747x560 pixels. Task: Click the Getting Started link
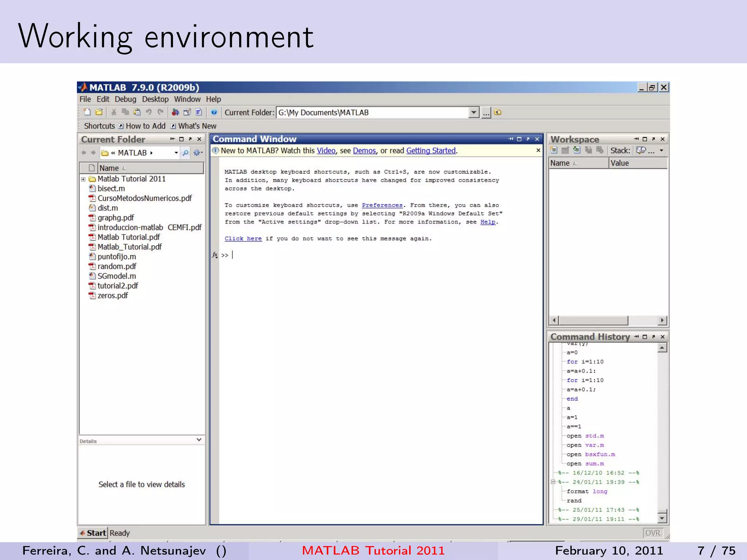click(x=431, y=151)
